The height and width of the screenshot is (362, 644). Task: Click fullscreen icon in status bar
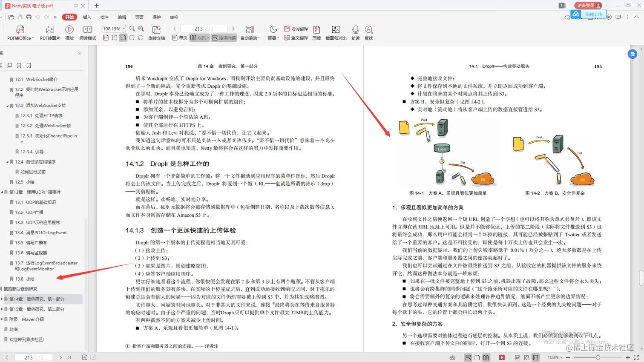[x=636, y=358]
